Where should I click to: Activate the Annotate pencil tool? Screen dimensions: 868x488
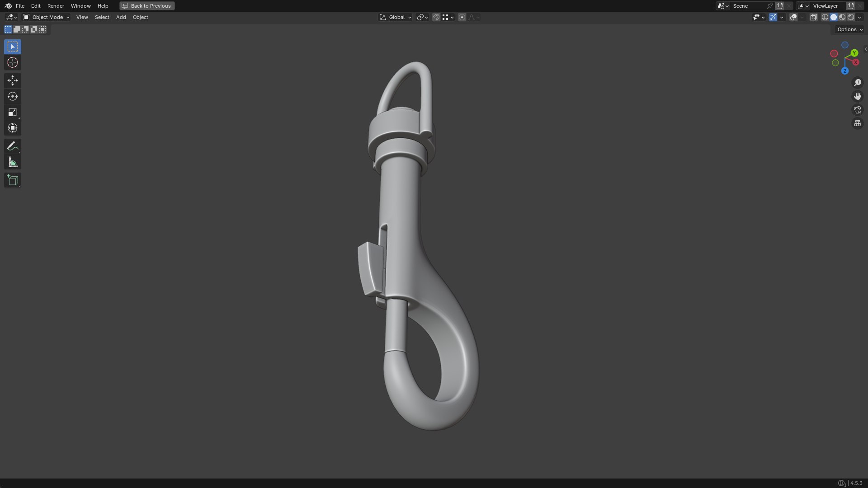(x=13, y=146)
